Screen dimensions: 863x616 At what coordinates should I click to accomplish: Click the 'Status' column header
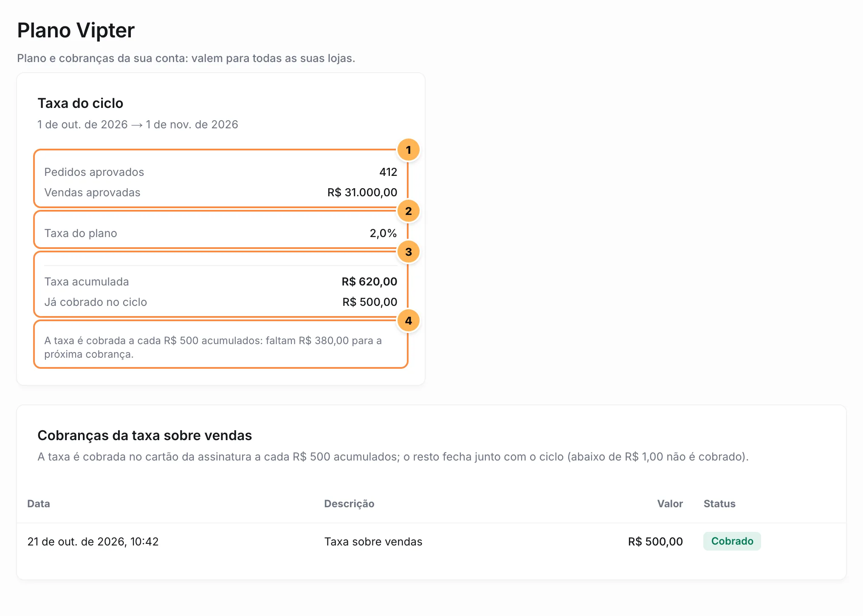pyautogui.click(x=719, y=504)
